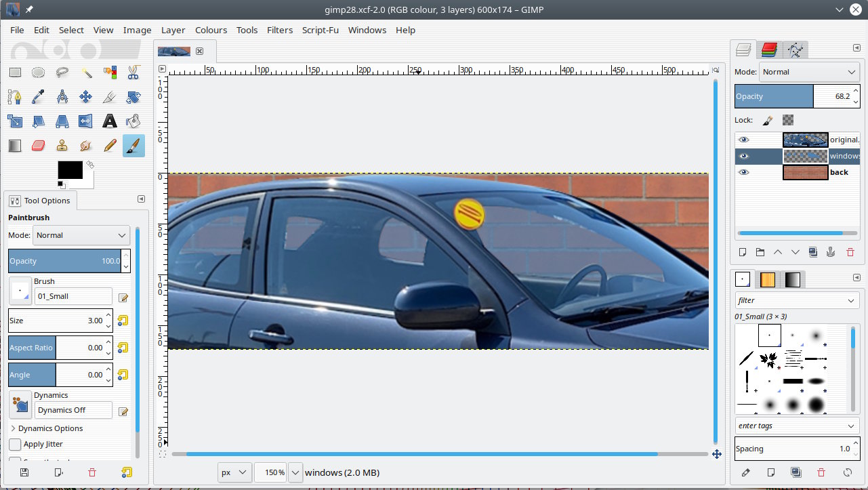Click the black foreground colour swatch
This screenshot has height=490, width=868.
click(x=70, y=170)
